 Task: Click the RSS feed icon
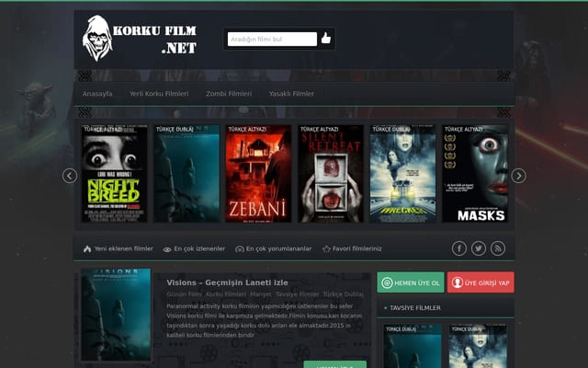coord(498,248)
